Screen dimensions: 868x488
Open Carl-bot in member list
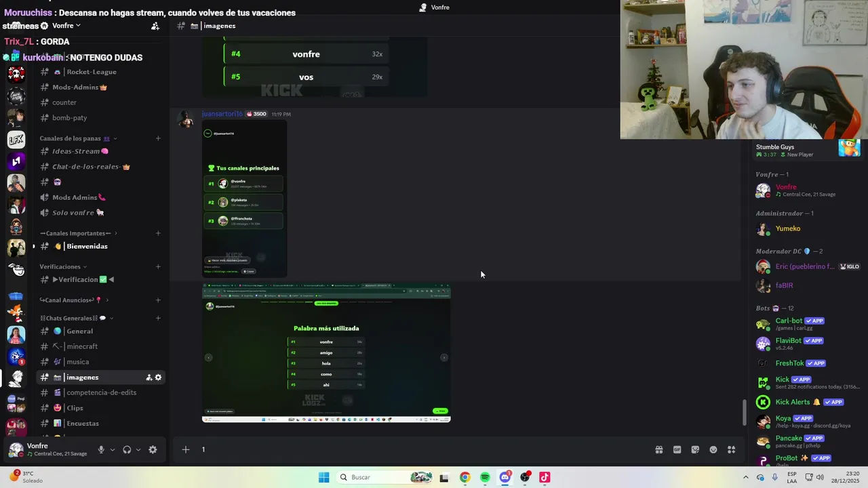(807, 324)
